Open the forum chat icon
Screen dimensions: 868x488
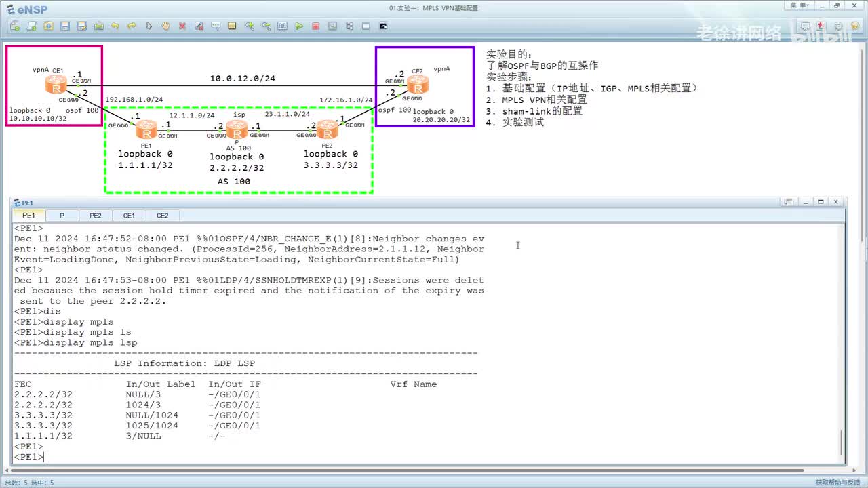805,26
